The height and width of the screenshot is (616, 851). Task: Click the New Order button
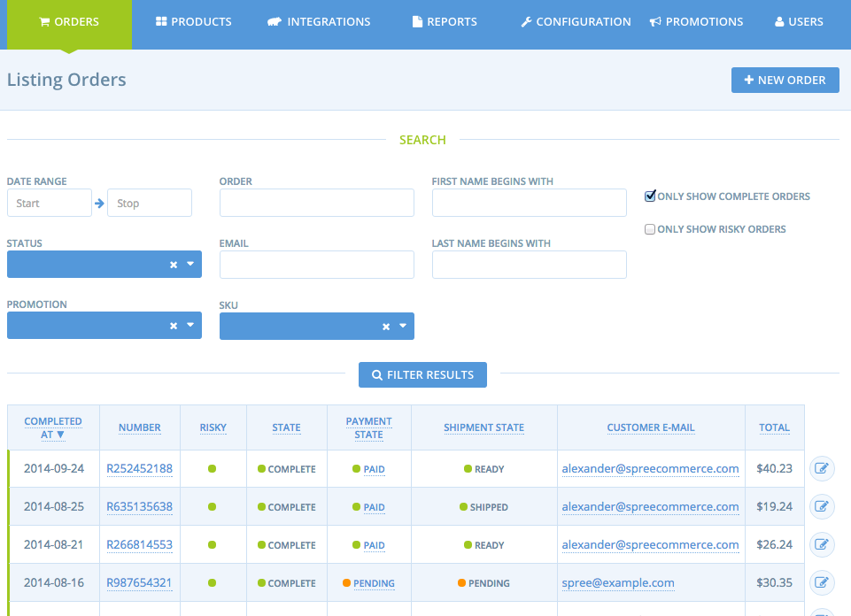point(785,80)
